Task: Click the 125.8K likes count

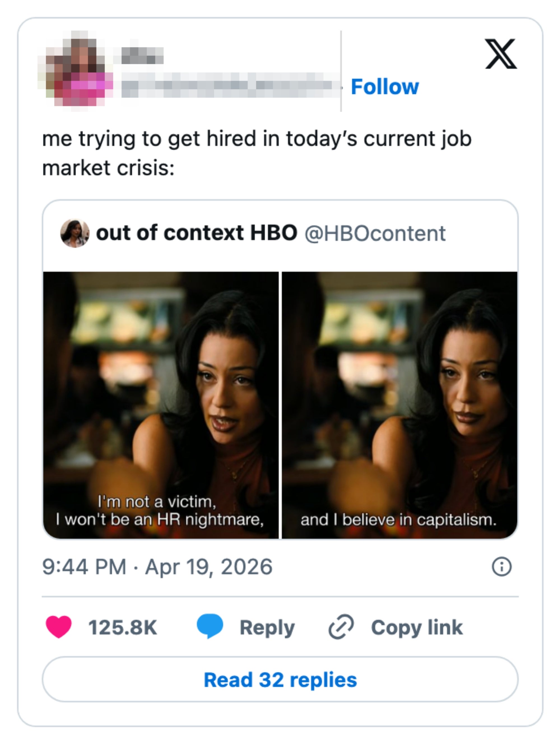Action: 123,627
